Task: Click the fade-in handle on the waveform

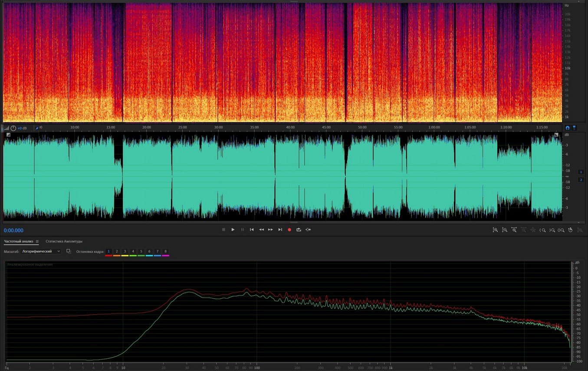Action: [x=8, y=135]
